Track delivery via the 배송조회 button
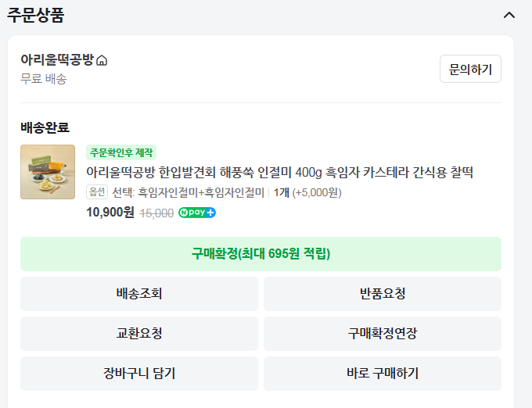 coord(139,294)
